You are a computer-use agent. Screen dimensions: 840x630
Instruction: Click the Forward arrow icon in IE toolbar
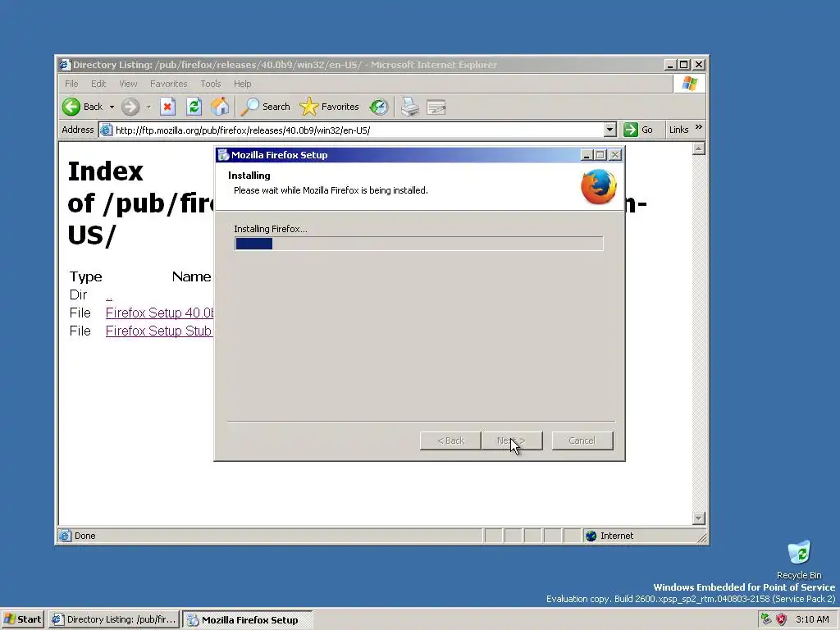130,107
